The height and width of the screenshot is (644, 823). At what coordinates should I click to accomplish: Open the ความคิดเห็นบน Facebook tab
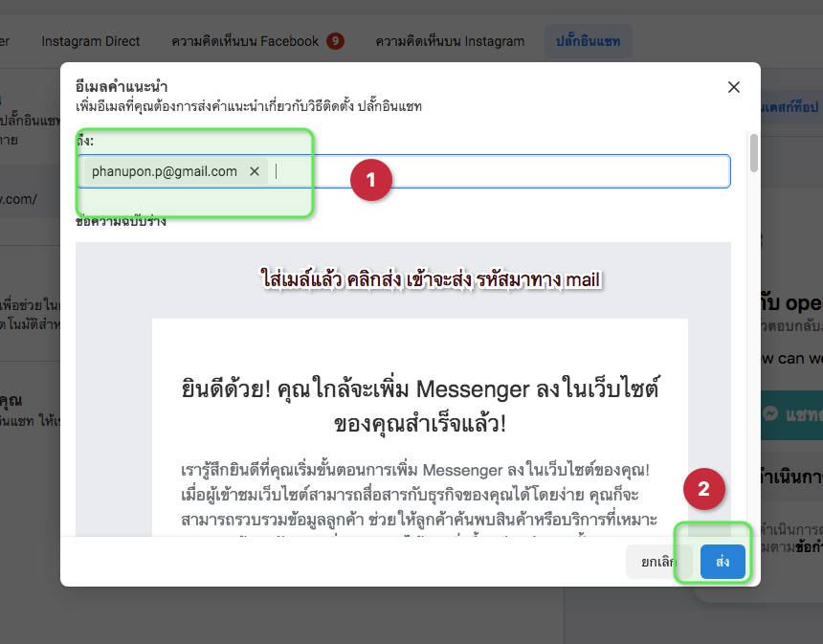(x=245, y=41)
